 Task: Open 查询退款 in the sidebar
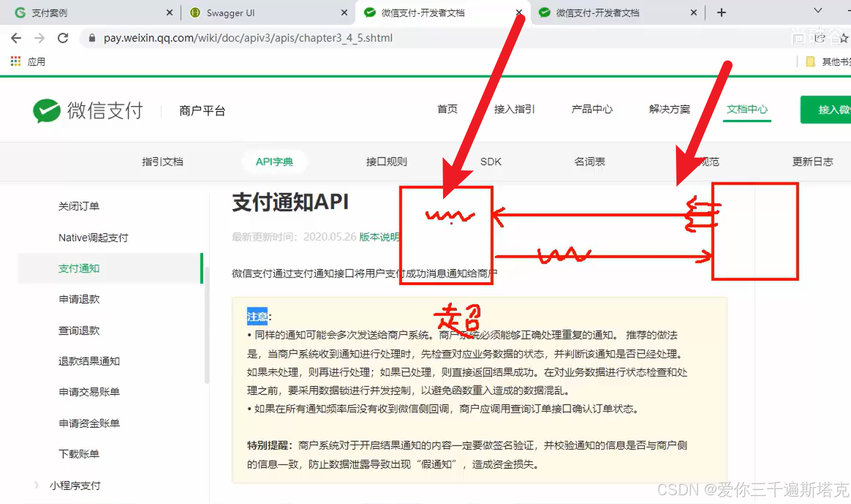click(x=79, y=330)
